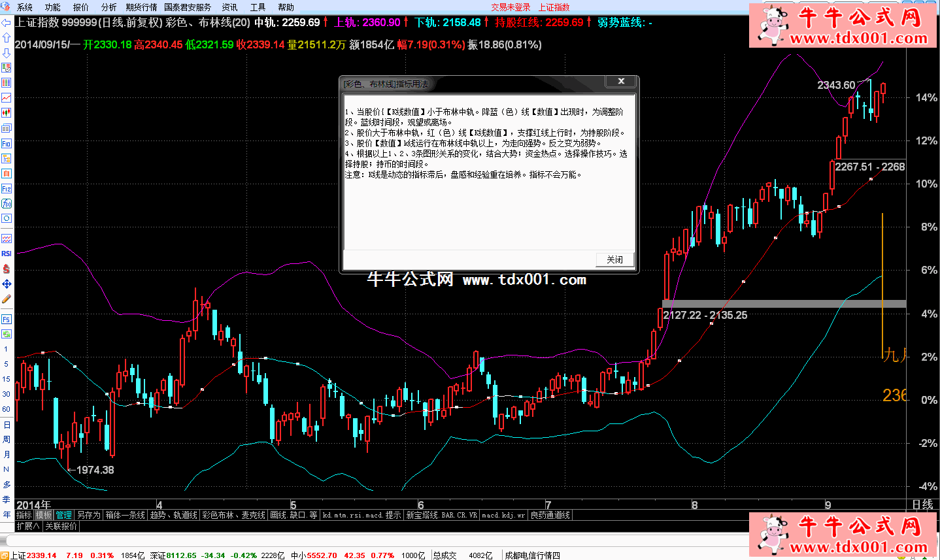Click the 另存为 save-as button
The height and width of the screenshot is (560, 940).
(88, 515)
